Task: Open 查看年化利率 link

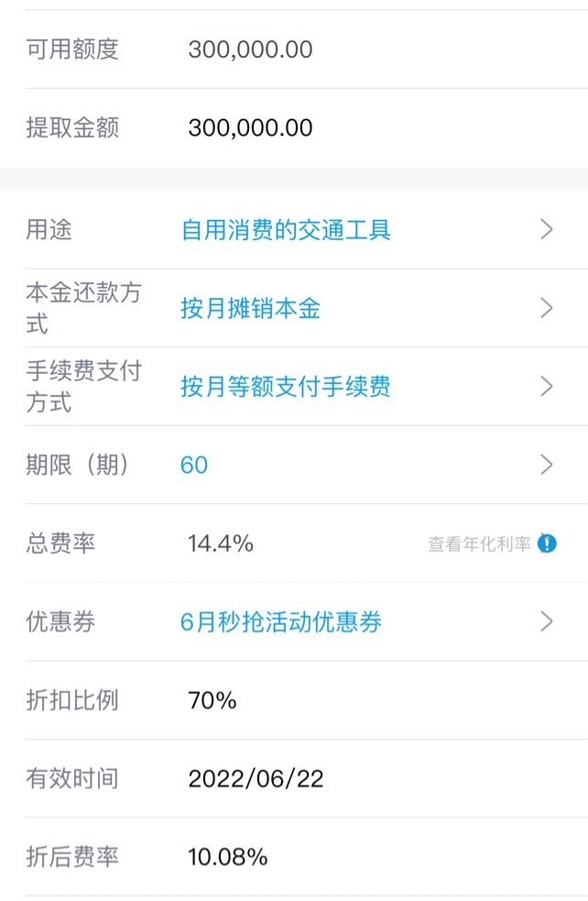Action: (480, 544)
